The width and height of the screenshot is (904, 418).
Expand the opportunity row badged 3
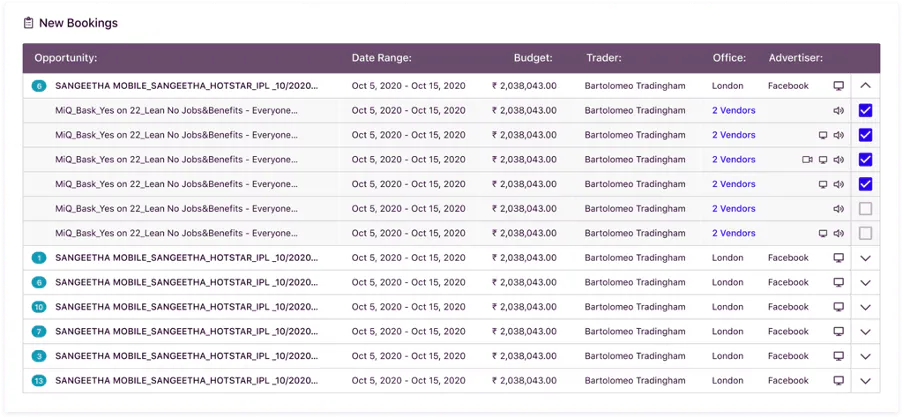tap(865, 356)
